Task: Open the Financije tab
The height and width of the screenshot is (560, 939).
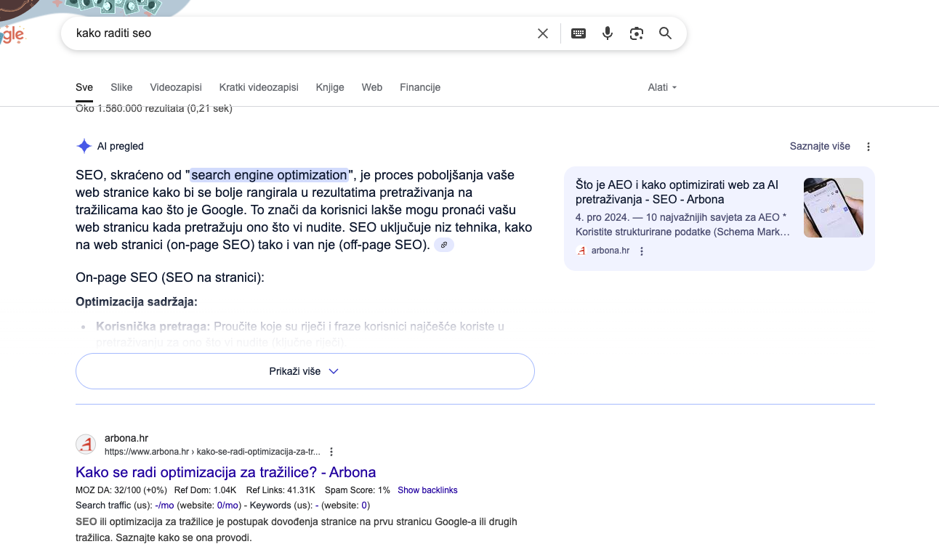Action: coord(420,87)
